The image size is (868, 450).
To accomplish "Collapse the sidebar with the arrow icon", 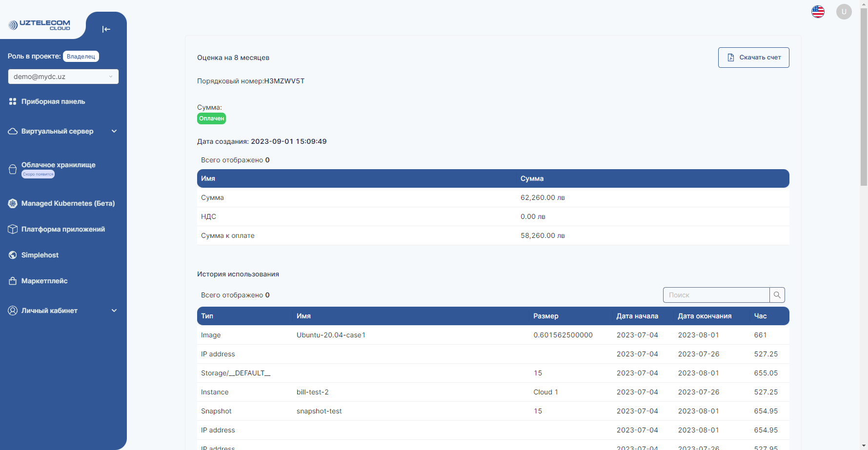I will [106, 29].
